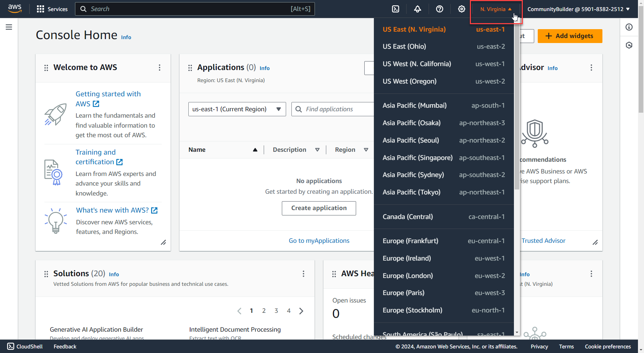This screenshot has height=353, width=644.
Task: Click the Add widgets button
Action: [570, 36]
